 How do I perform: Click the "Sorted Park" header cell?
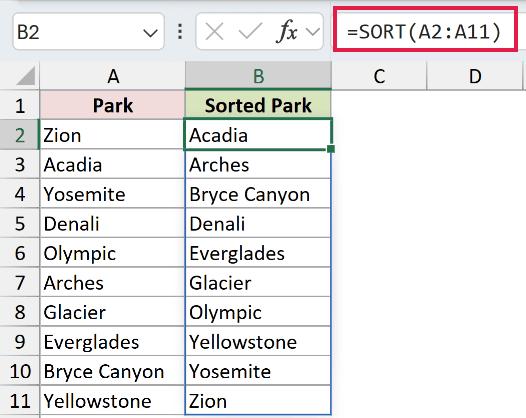(x=258, y=105)
